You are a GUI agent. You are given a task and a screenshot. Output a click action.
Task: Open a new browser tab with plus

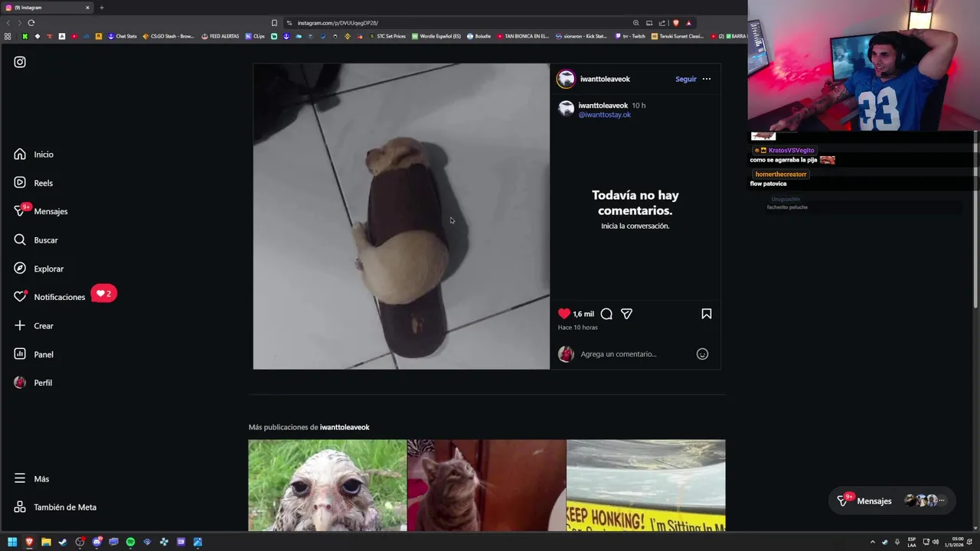point(101,8)
